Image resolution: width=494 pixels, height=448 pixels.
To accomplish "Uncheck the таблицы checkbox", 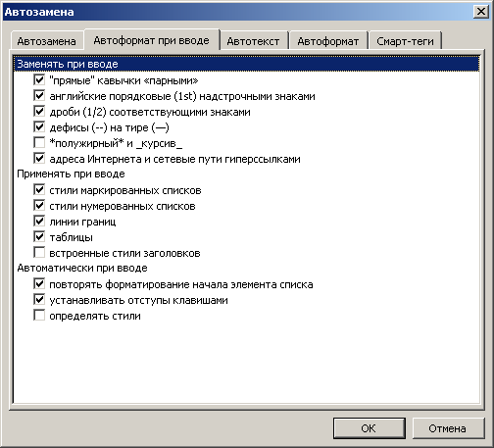I will 39,236.
